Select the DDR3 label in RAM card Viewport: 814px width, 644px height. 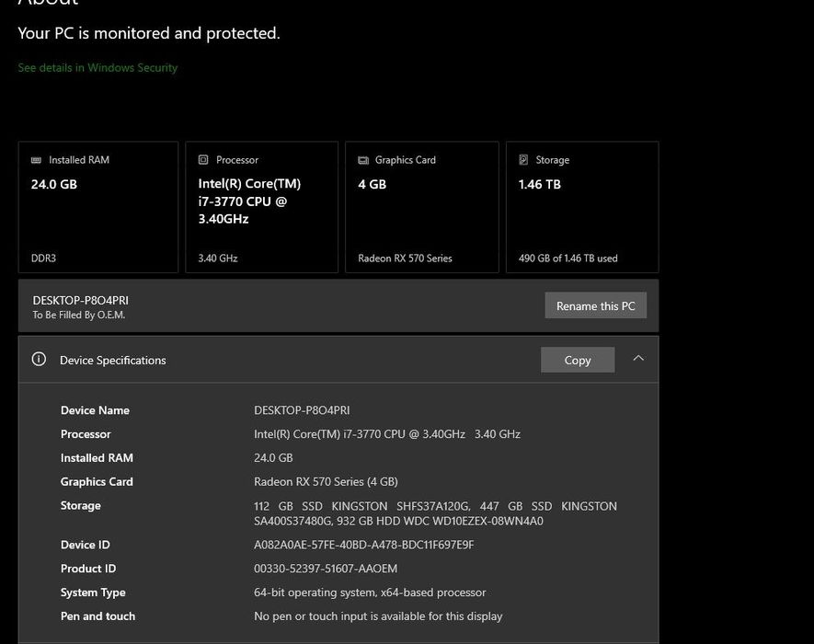43,259
